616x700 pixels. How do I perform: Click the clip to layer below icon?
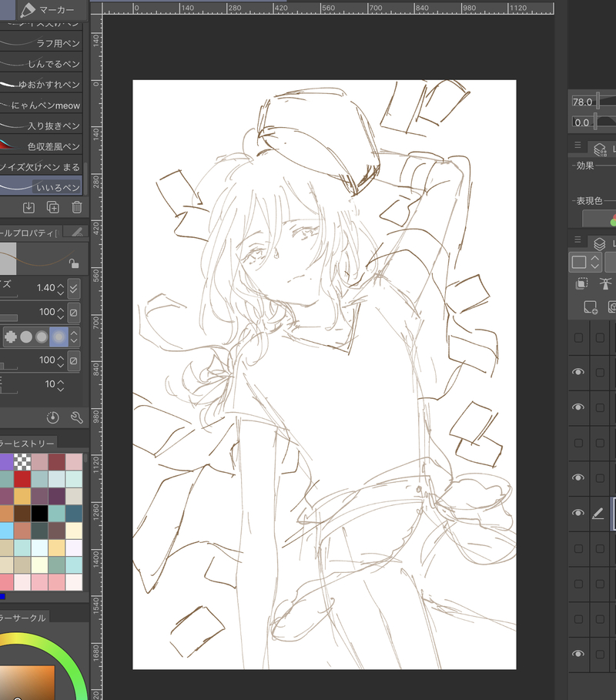tap(581, 283)
